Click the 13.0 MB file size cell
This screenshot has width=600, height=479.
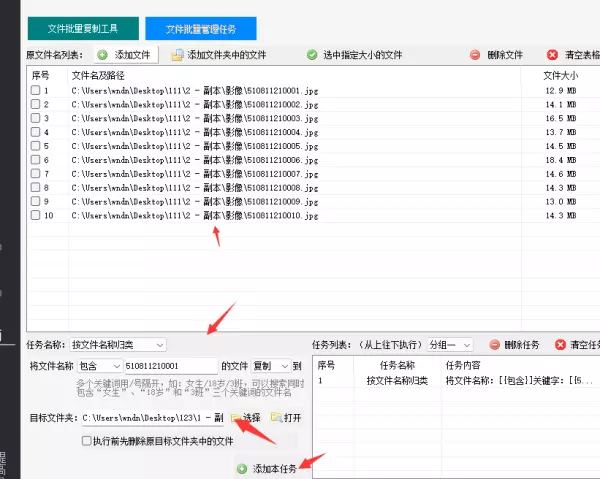pyautogui.click(x=561, y=202)
